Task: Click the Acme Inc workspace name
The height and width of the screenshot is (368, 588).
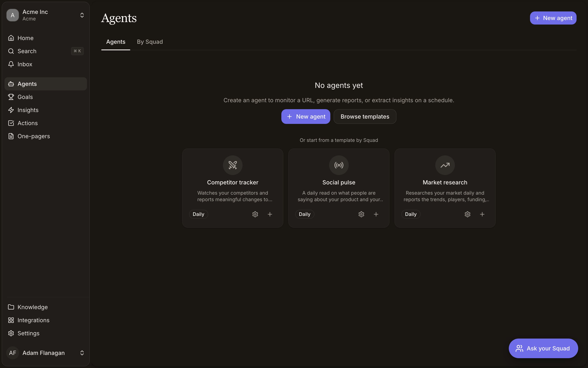Action: (x=35, y=12)
